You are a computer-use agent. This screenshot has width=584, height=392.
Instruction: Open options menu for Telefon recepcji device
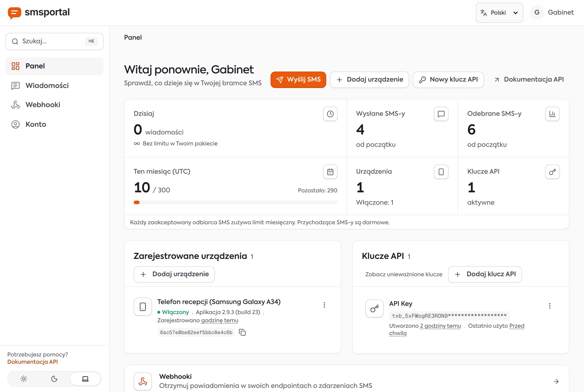click(324, 305)
